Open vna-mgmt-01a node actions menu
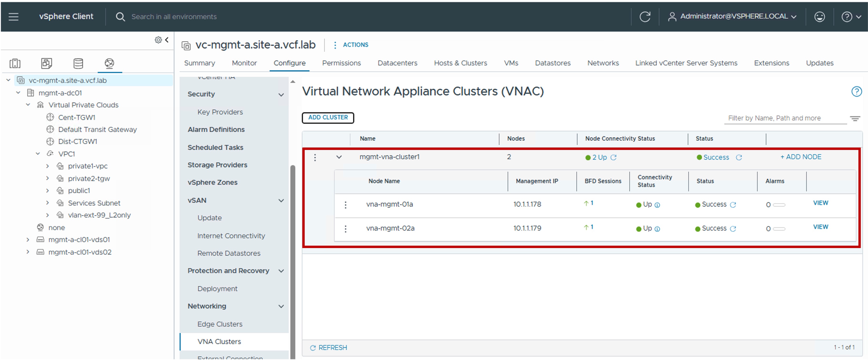The width and height of the screenshot is (868, 360). (345, 205)
